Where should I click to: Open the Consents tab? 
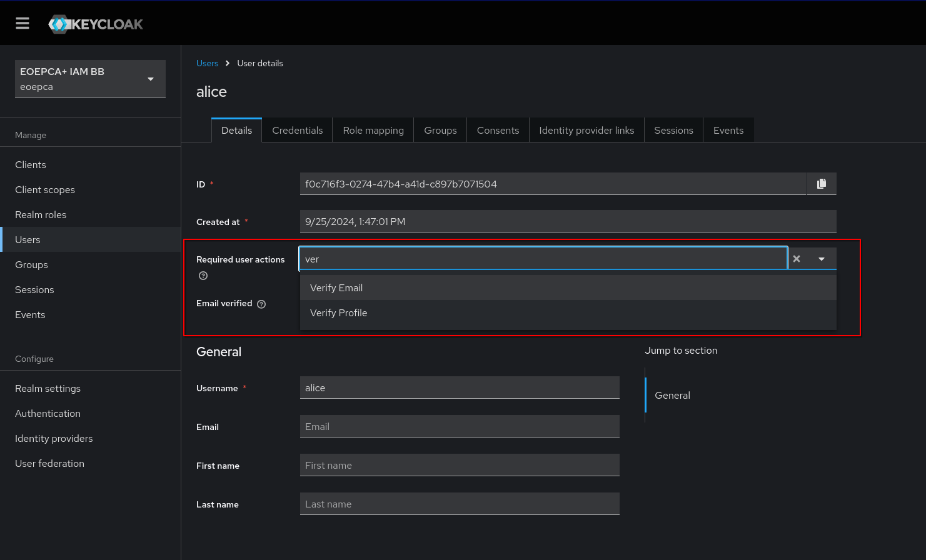pyautogui.click(x=498, y=130)
